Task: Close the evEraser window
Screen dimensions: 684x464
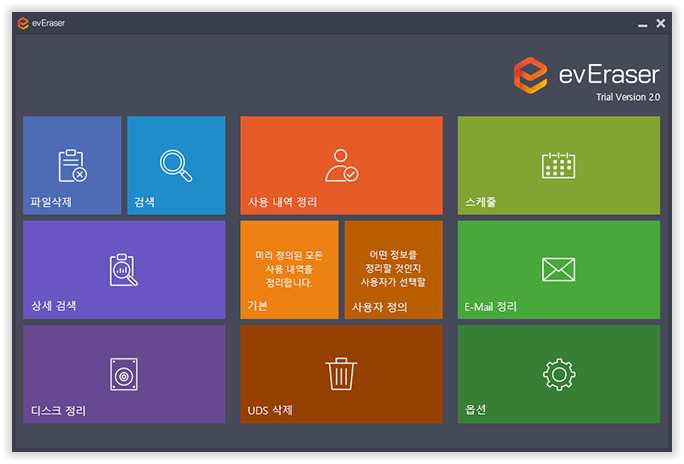Action: (x=661, y=23)
